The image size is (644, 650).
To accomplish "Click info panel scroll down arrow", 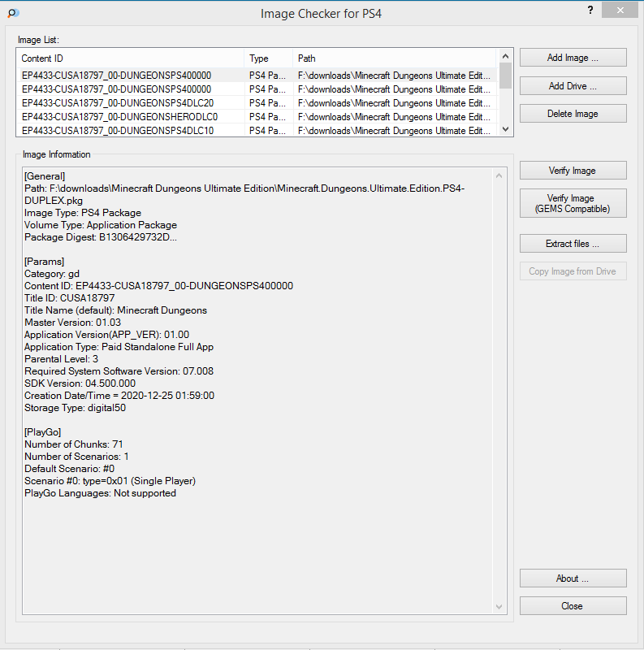I will [x=499, y=607].
